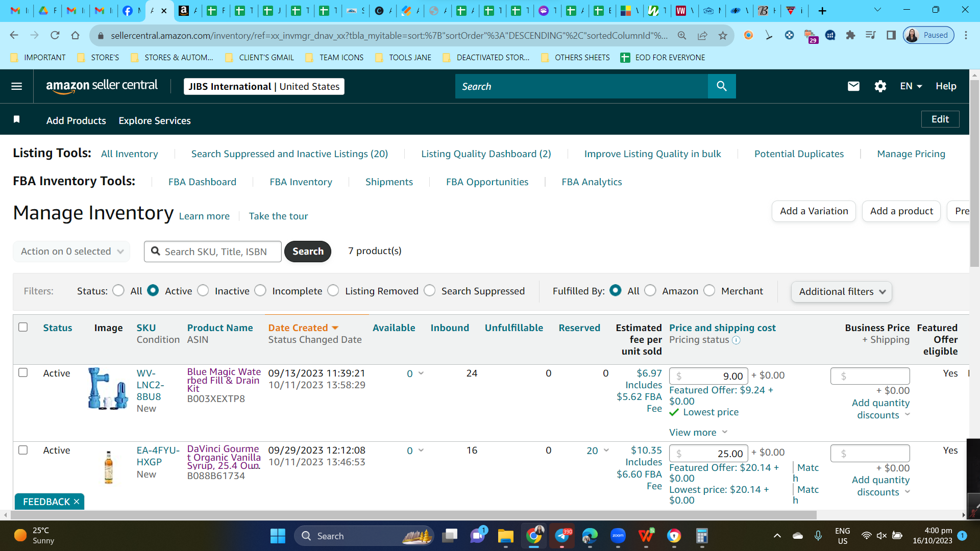
Task: Open the Blue Magic Waterbed product thumbnail
Action: pos(108,389)
